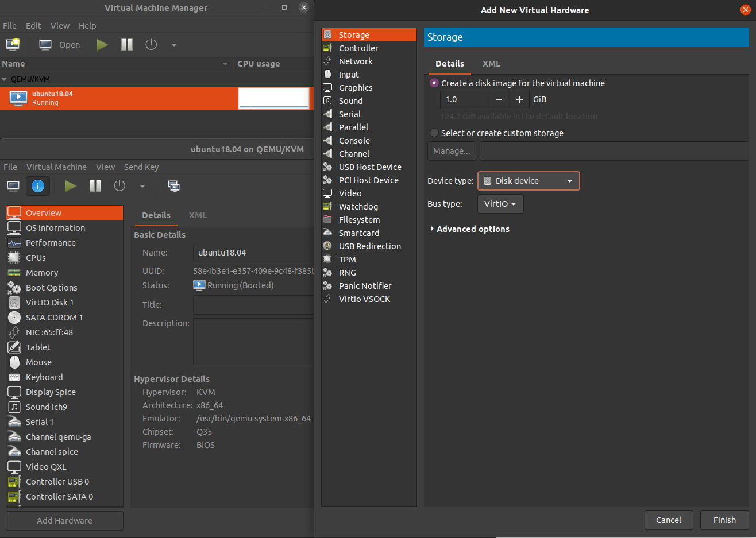
Task: Increase disk size with plus button
Action: (519, 99)
